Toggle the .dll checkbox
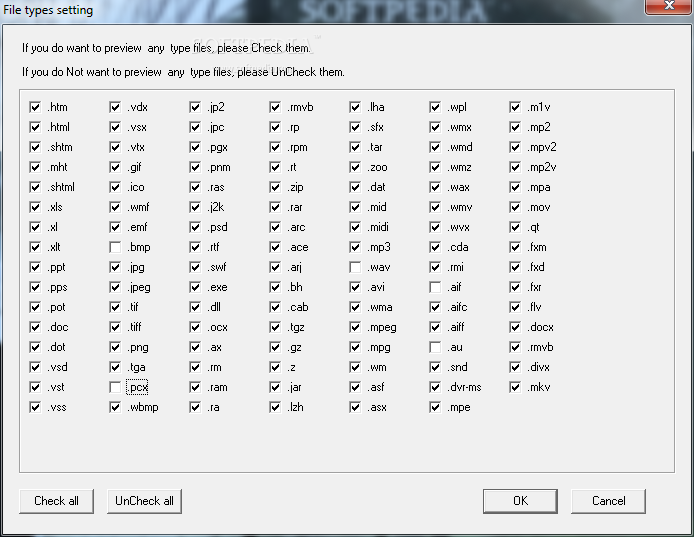Image resolution: width=694 pixels, height=537 pixels. 195,307
